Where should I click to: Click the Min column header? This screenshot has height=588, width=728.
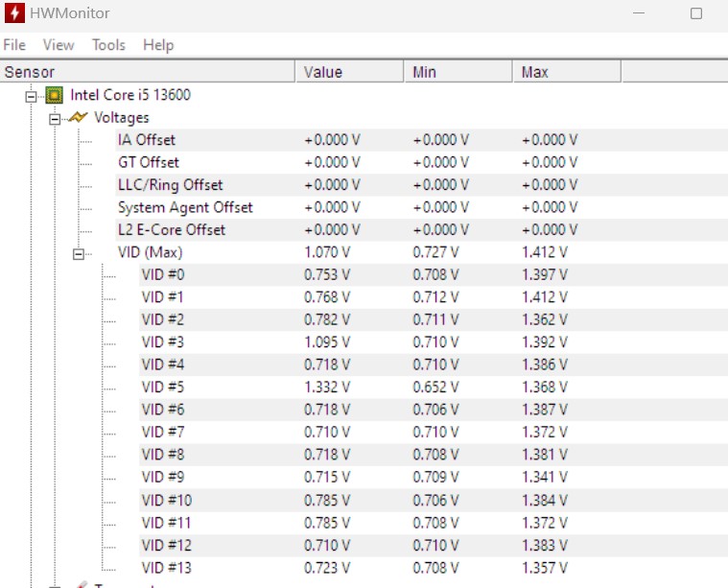[x=458, y=72]
